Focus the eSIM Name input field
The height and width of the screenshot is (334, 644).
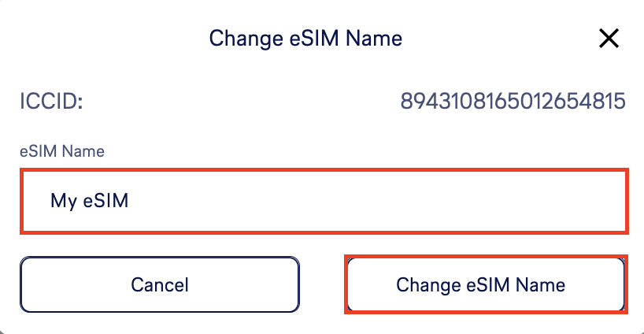[x=324, y=201]
